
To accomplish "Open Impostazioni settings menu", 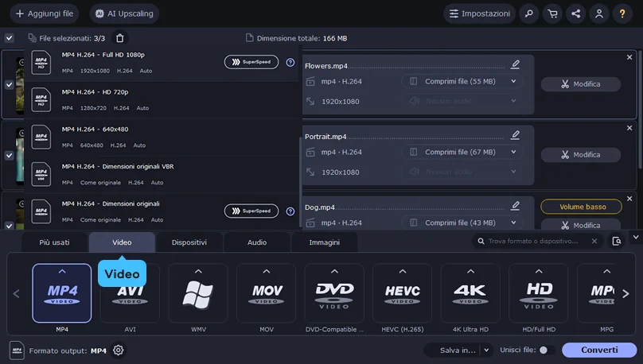I will click(x=479, y=14).
